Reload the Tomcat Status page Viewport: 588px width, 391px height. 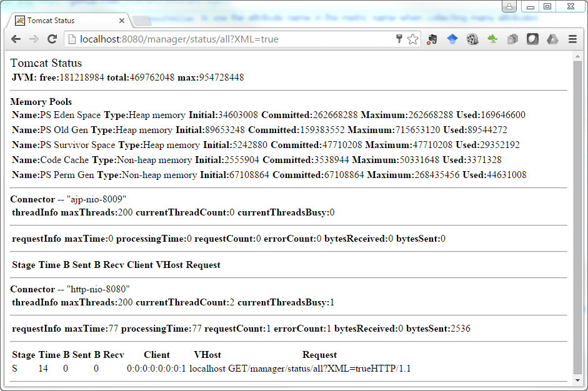(52, 39)
